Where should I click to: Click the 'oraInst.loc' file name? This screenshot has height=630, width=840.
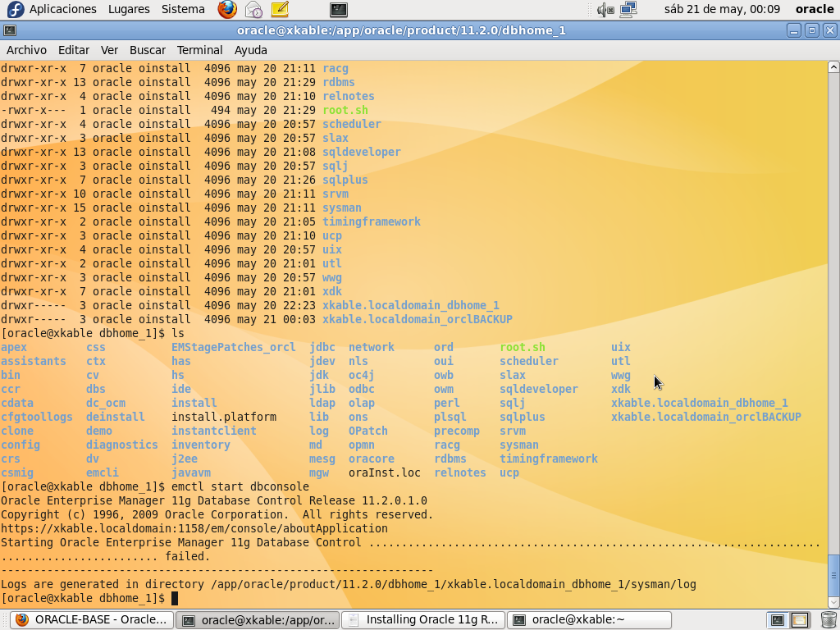click(385, 472)
